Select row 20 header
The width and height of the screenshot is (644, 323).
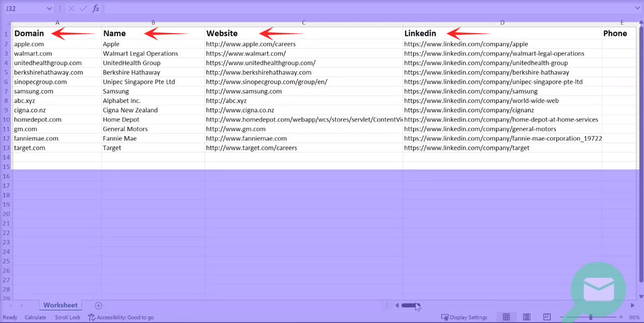pyautogui.click(x=7, y=214)
